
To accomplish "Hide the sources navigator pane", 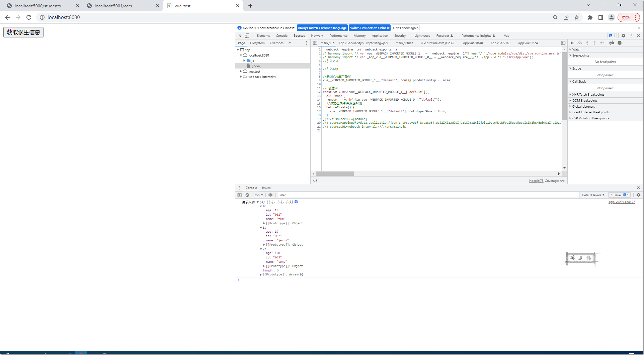I will click(x=315, y=43).
